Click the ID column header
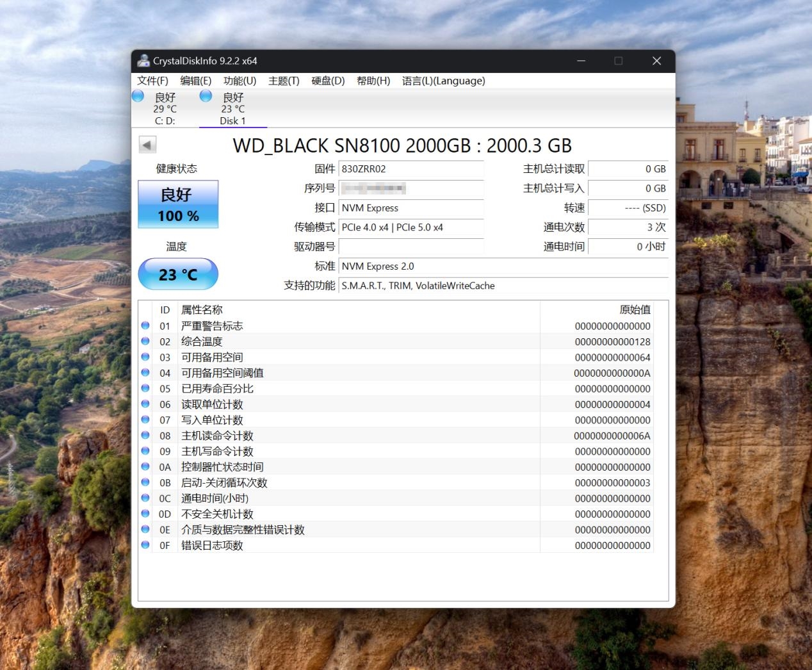 (165, 309)
